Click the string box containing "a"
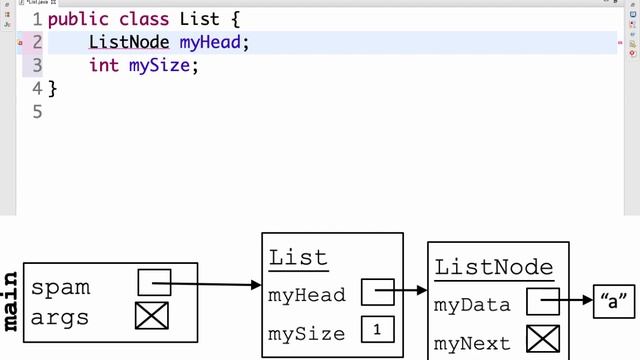Screen dimensions: 640x360 point(614,302)
